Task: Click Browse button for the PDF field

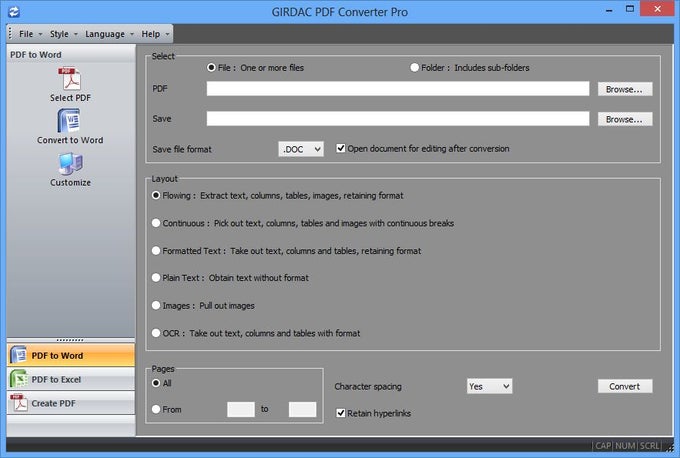Action: click(625, 89)
